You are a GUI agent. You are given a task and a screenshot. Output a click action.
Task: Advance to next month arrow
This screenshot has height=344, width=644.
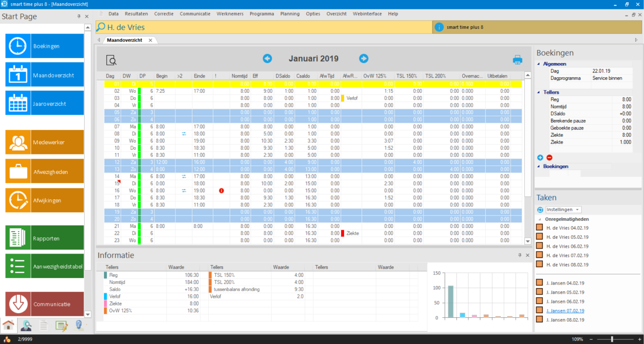coord(364,59)
